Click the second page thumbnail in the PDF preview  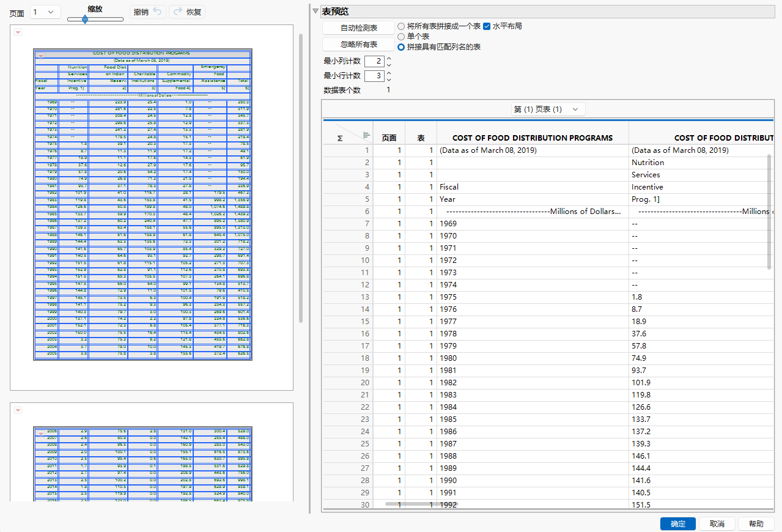pyautogui.click(x=152, y=452)
